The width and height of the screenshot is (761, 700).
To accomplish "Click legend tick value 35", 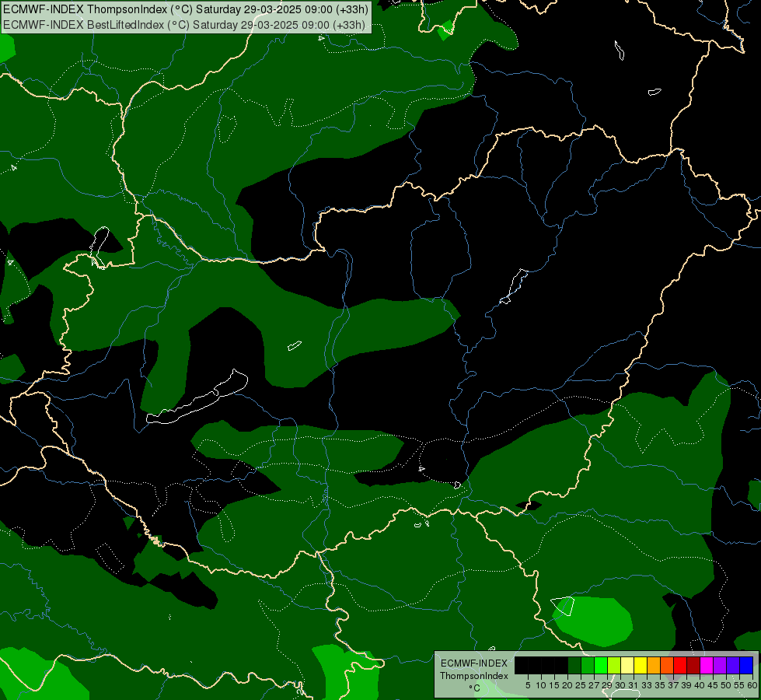I will (660, 685).
